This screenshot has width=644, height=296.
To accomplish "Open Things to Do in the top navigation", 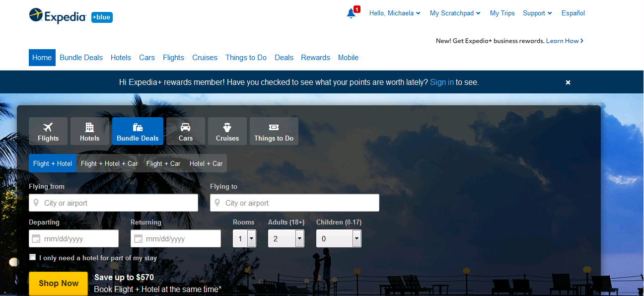I will [246, 58].
